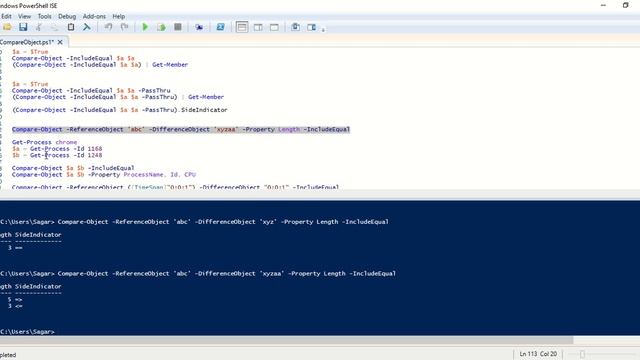Show script pane on top layout icon

tap(242, 27)
